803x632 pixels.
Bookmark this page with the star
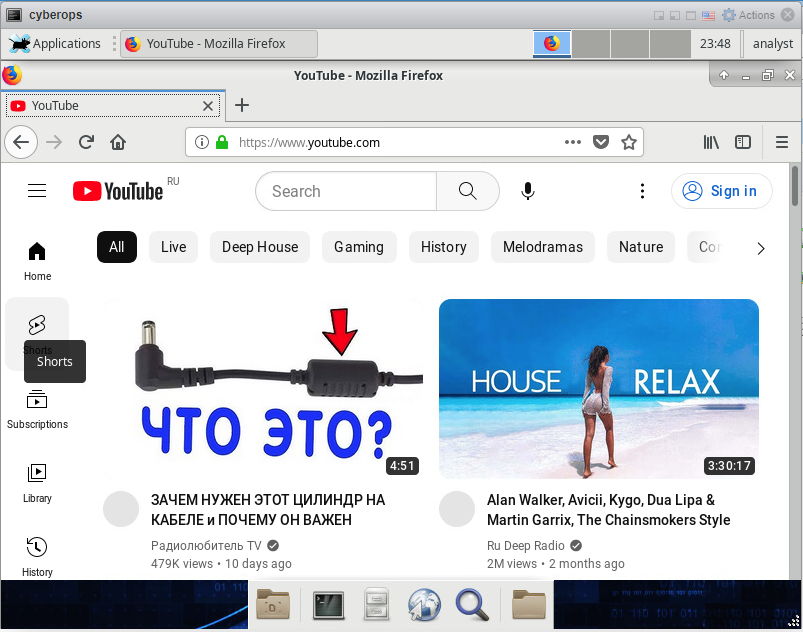(x=629, y=142)
